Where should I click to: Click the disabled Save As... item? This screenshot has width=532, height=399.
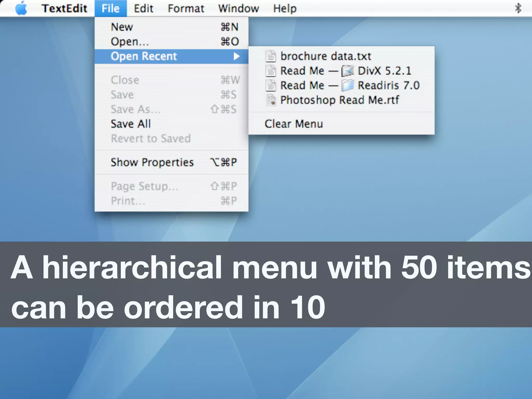click(171, 109)
